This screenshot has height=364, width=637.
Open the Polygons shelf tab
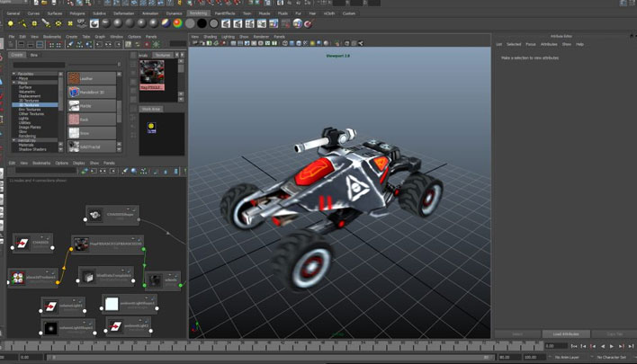pos(77,13)
